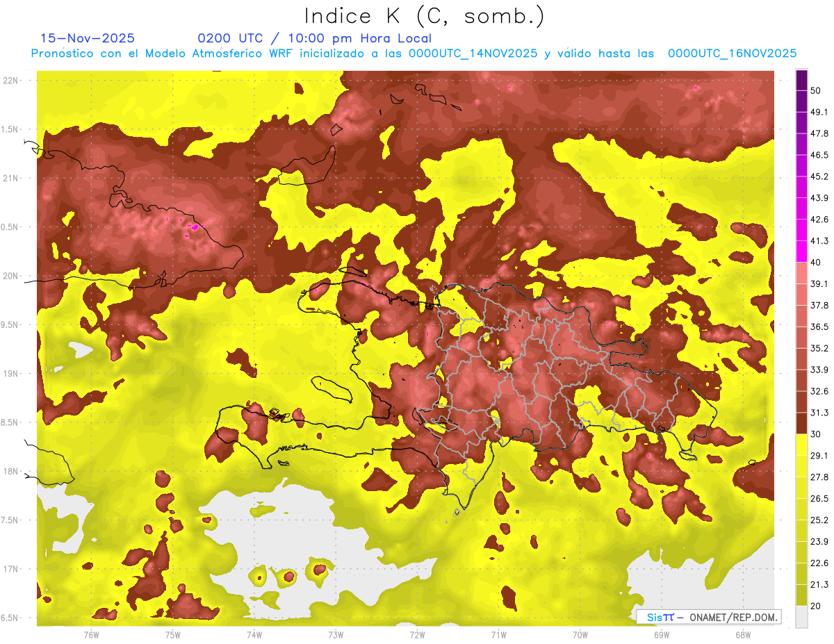
Task: Click the latitude label "17N"
Action: tap(11, 569)
